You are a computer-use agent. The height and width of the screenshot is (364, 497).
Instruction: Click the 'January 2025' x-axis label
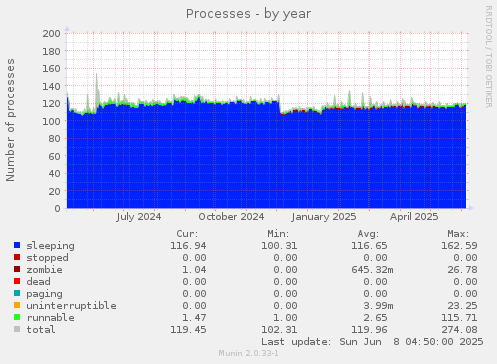(324, 217)
